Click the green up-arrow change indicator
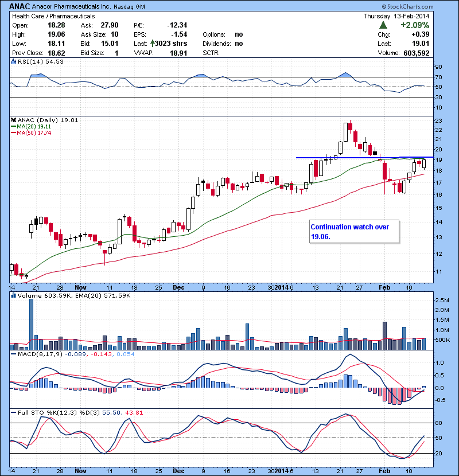 383,25
